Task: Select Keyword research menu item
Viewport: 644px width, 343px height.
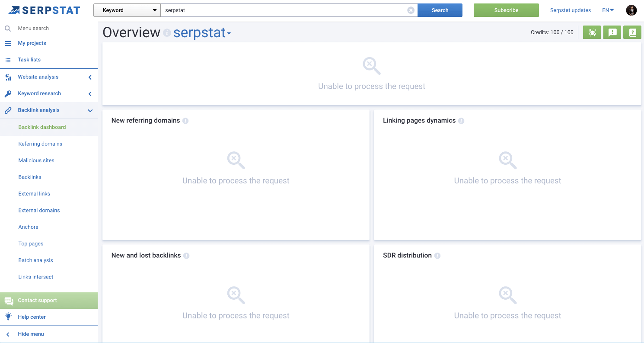Action: [39, 93]
